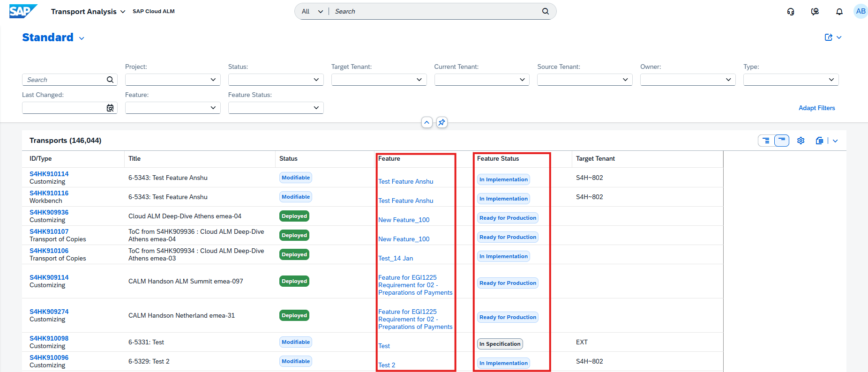Screen dimensions: 868x372
Task: Open transport S4HK910114 link
Action: click(x=49, y=174)
